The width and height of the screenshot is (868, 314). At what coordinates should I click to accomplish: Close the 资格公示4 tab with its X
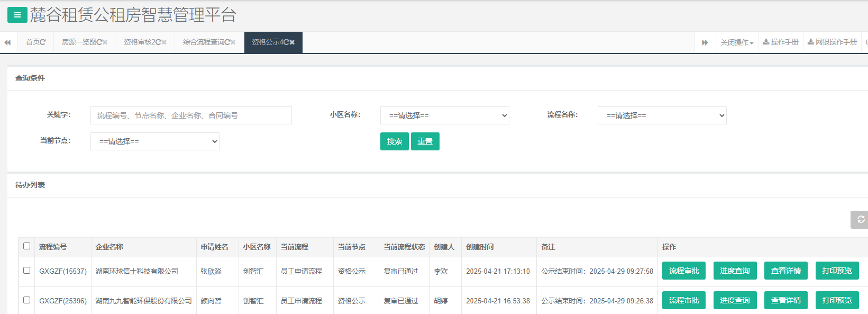pos(292,42)
